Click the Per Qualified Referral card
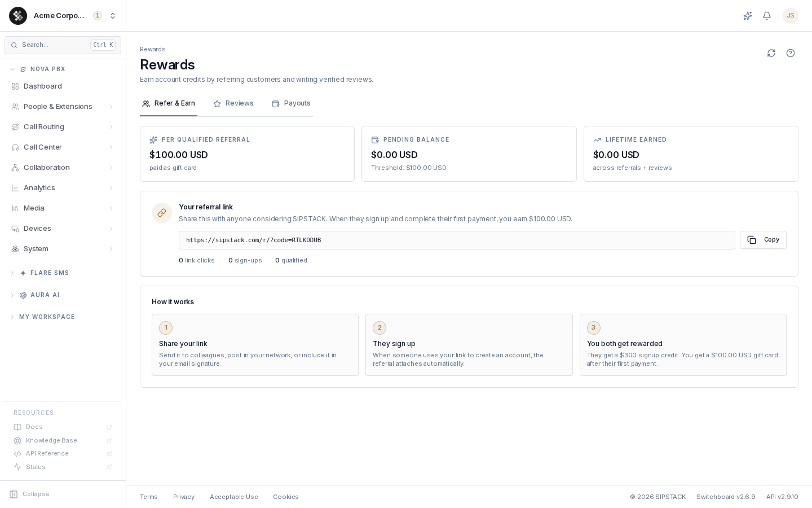This screenshot has width=812, height=508. click(247, 154)
